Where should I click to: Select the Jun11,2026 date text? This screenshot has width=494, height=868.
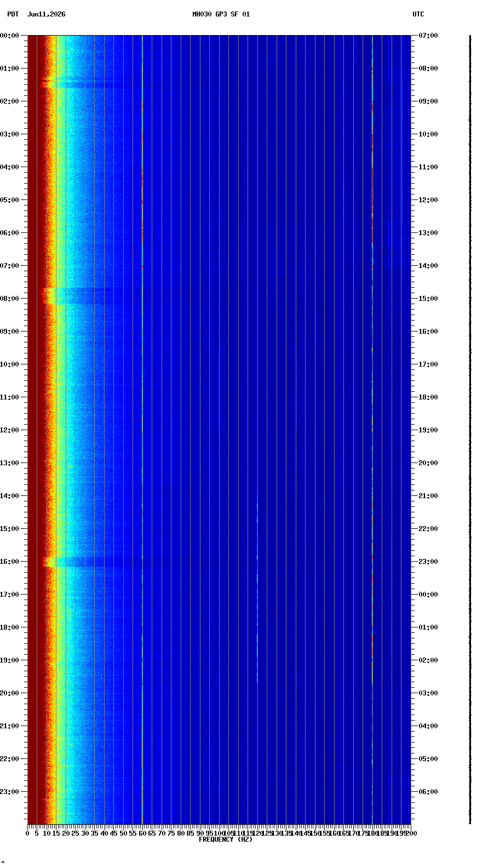[46, 14]
